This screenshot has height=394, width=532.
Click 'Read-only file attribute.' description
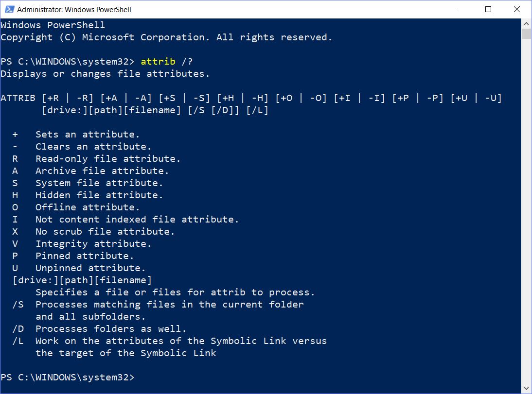pyautogui.click(x=108, y=159)
